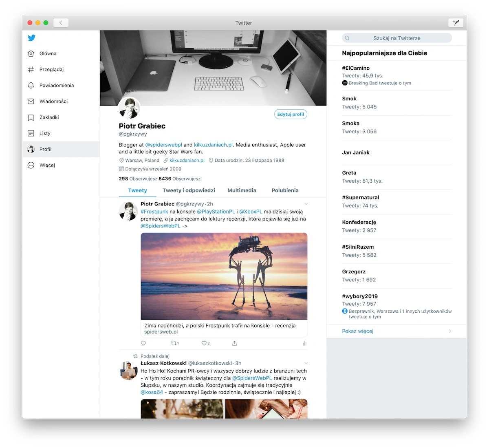Retweet the Frostpunk tweet

(175, 343)
